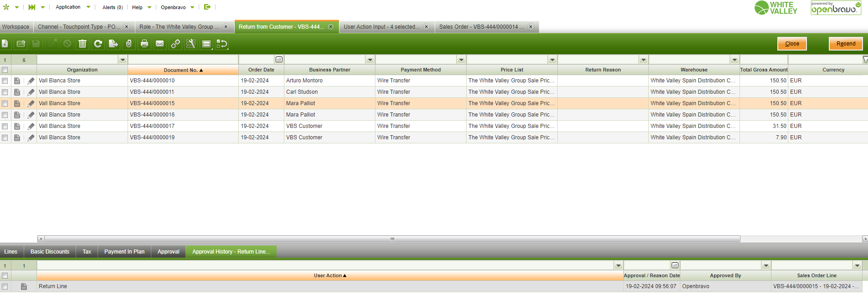This screenshot has width=868, height=305.
Task: Open Return Reason filter dropdown
Action: 643,60
